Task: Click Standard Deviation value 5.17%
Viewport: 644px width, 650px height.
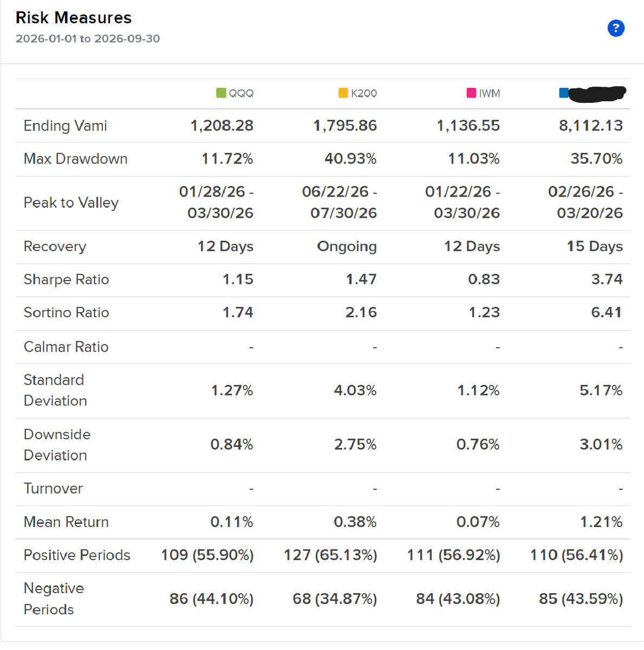Action: click(601, 391)
